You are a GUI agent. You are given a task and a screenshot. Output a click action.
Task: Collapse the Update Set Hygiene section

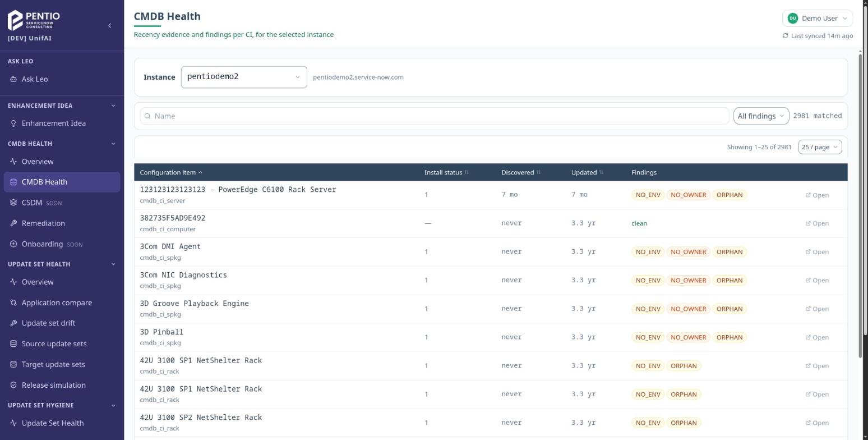point(113,405)
